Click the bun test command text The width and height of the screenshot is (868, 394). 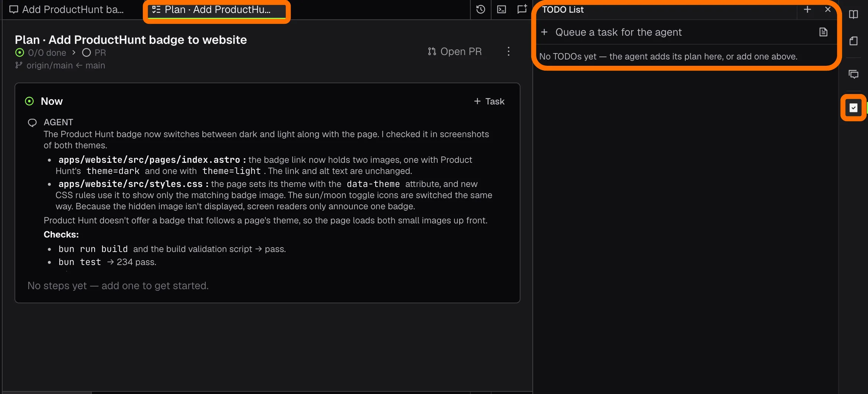tap(79, 262)
